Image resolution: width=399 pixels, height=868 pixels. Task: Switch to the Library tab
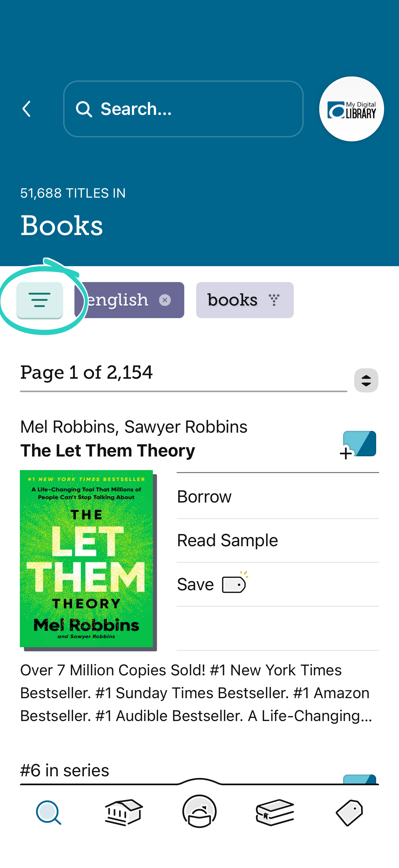click(124, 812)
